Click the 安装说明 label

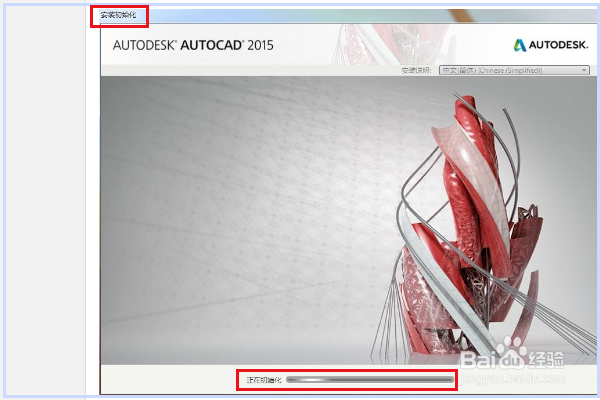point(416,70)
